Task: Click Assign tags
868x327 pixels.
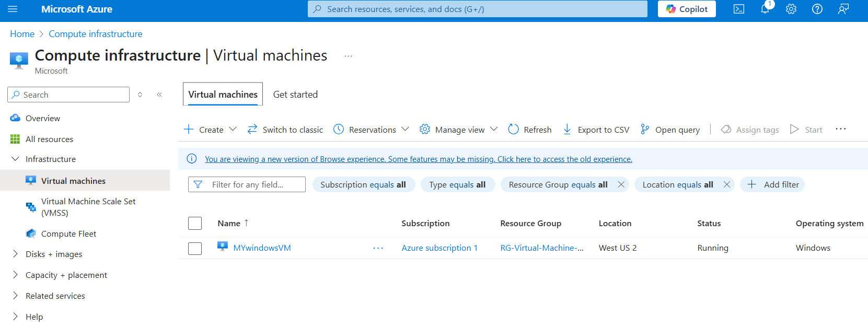Action: (x=750, y=130)
